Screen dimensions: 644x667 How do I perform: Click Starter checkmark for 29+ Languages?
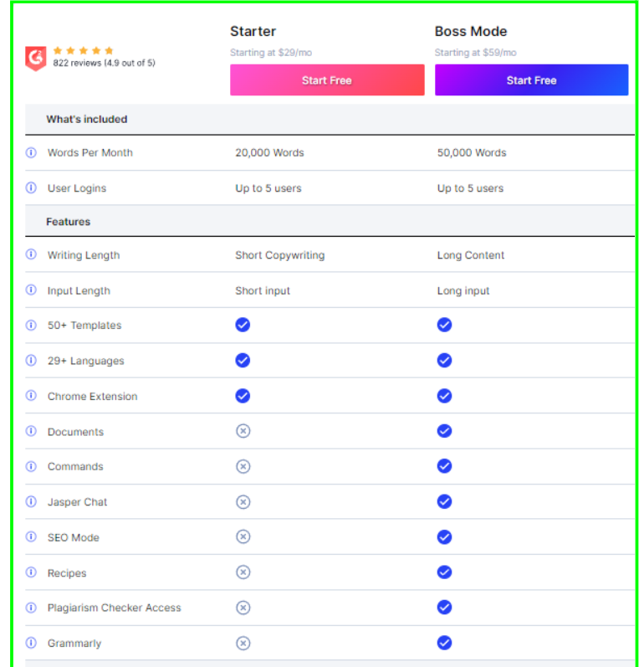tap(243, 361)
